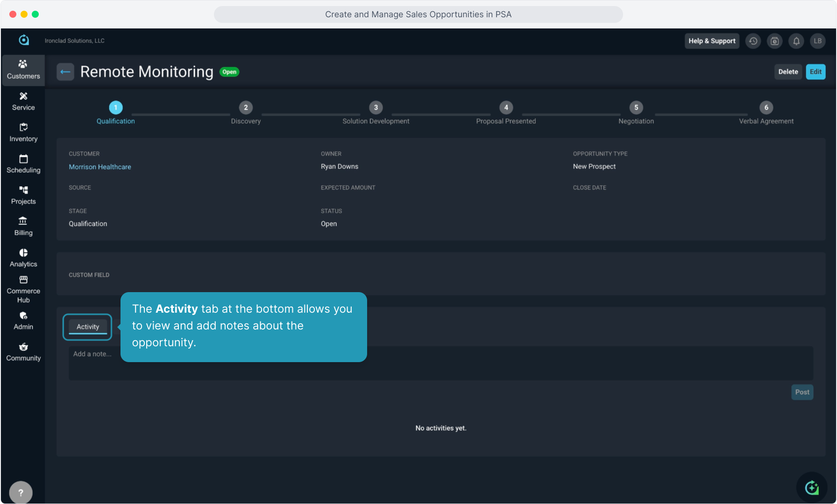This screenshot has width=837, height=504.
Task: Jump to stage 4 Proposal Presented
Action: pyautogui.click(x=506, y=108)
